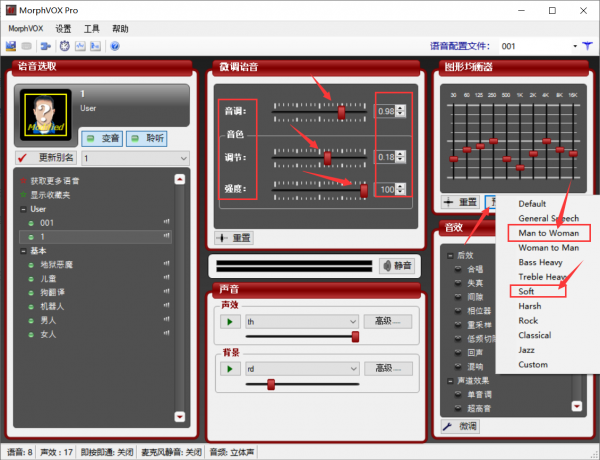Choose Default equalizer preset
600x460 pixels.
[532, 204]
